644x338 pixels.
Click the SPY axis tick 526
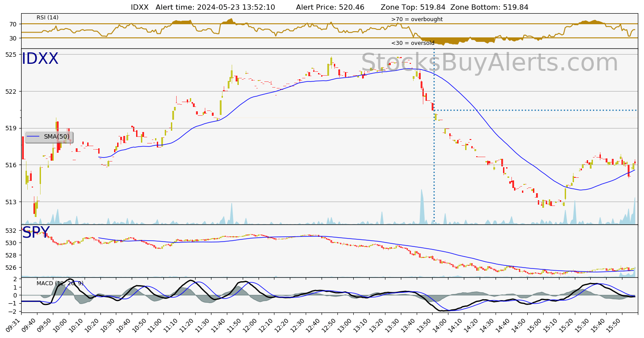(11, 268)
